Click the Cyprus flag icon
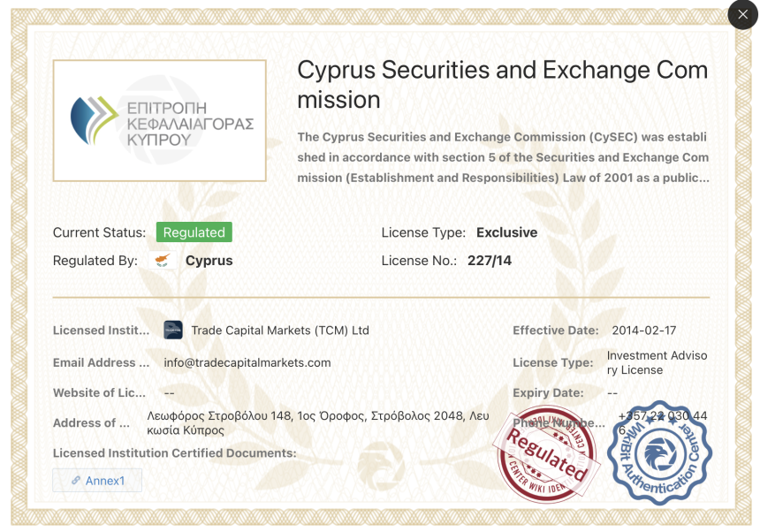This screenshot has width=760, height=532. [162, 261]
